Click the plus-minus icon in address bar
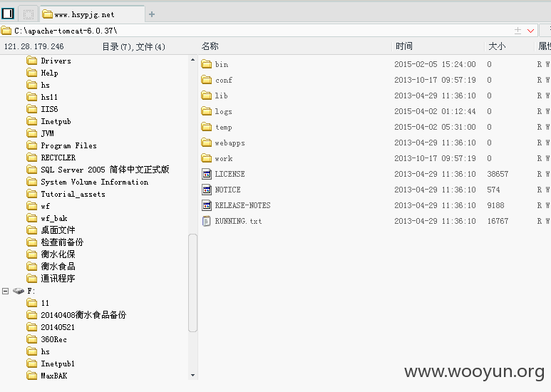Image resolution: width=551 pixels, height=392 pixels. click(x=517, y=31)
